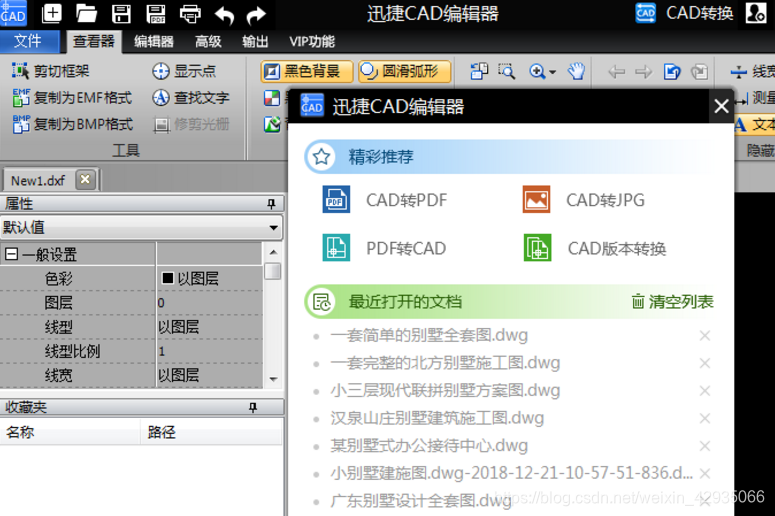The width and height of the screenshot is (775, 516).
Task: Close the 迅捷CAD编辑器 dialog
Action: click(721, 106)
